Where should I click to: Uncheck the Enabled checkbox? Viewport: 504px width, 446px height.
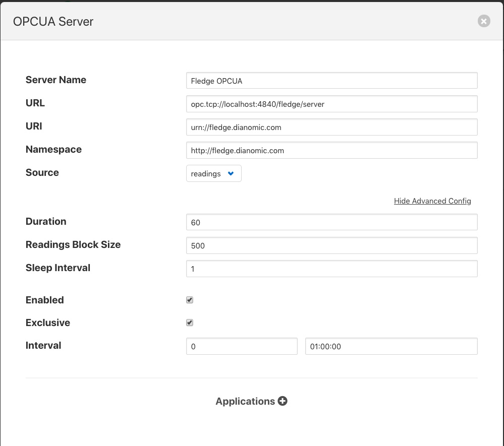coord(190,300)
